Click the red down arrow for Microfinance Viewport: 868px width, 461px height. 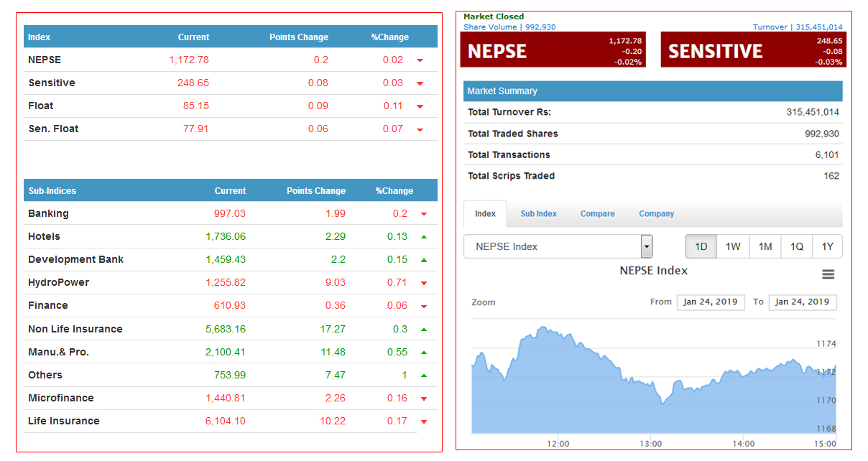coord(424,399)
